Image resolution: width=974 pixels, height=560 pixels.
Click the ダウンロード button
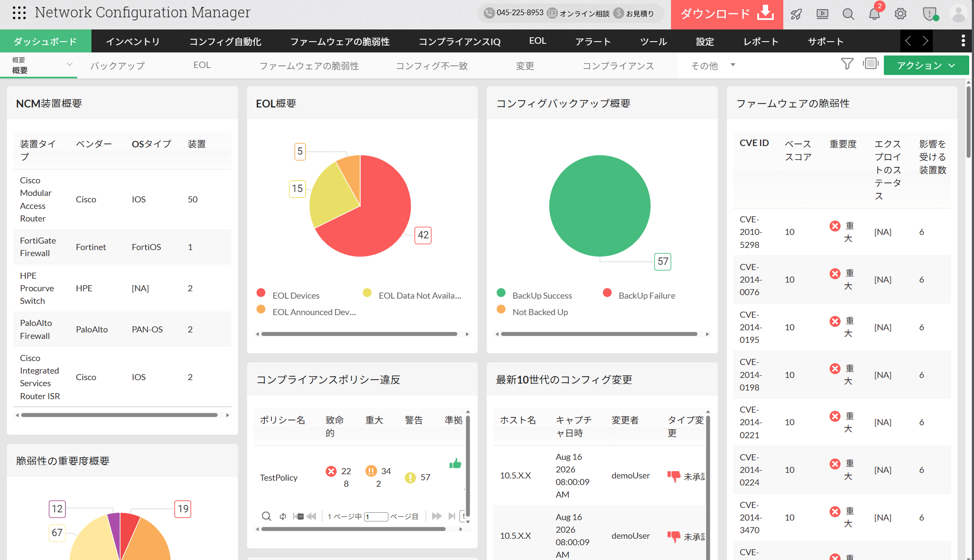(727, 14)
